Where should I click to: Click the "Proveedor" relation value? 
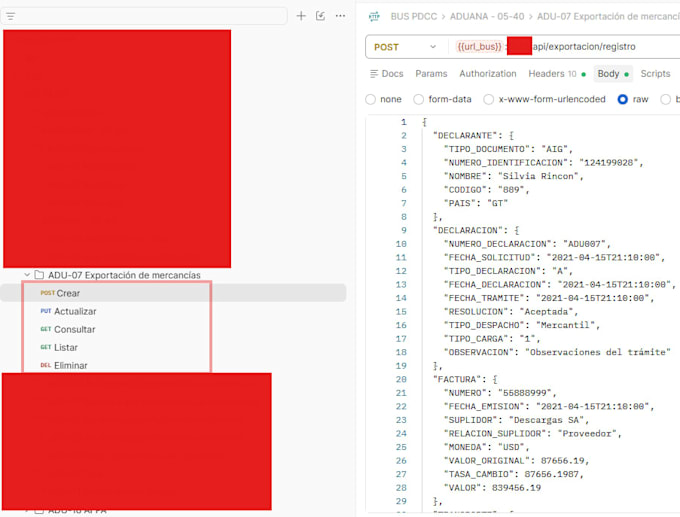pyautogui.click(x=587, y=433)
